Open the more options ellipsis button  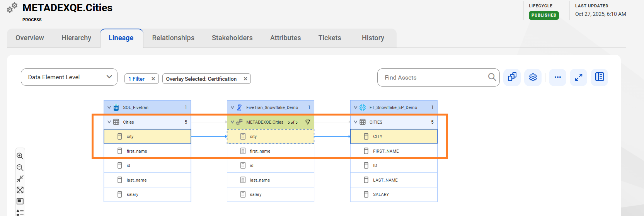coord(557,77)
